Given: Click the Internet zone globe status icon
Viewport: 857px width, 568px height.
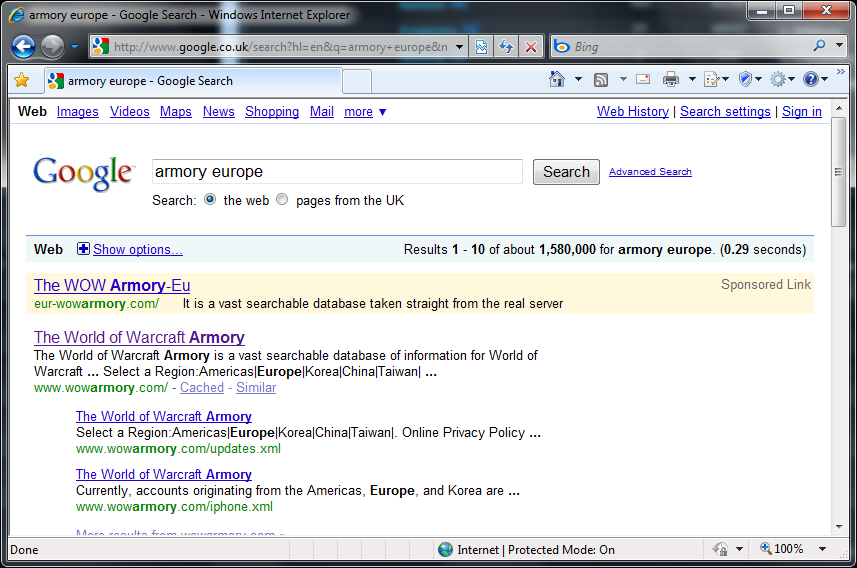Looking at the screenshot, I should point(445,549).
